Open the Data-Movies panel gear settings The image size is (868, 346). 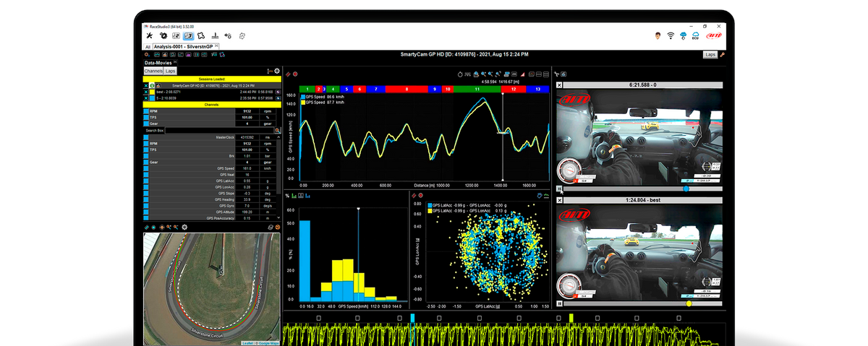click(x=277, y=71)
